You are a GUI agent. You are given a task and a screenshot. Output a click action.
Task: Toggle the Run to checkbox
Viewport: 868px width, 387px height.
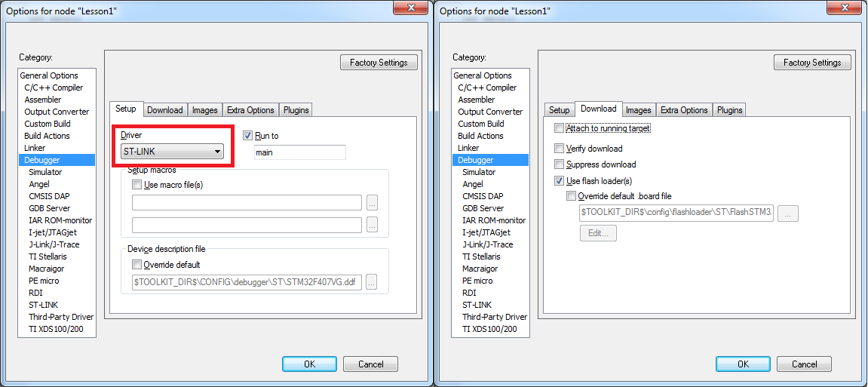tap(247, 136)
